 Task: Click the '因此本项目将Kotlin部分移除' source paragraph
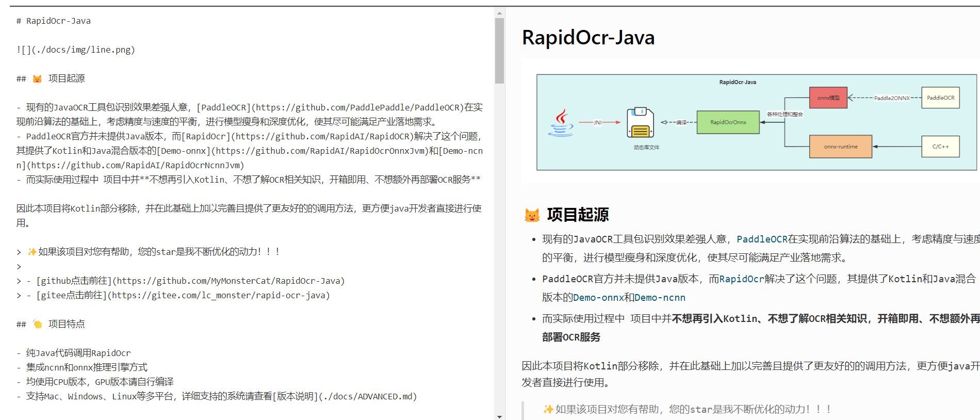pos(249,215)
